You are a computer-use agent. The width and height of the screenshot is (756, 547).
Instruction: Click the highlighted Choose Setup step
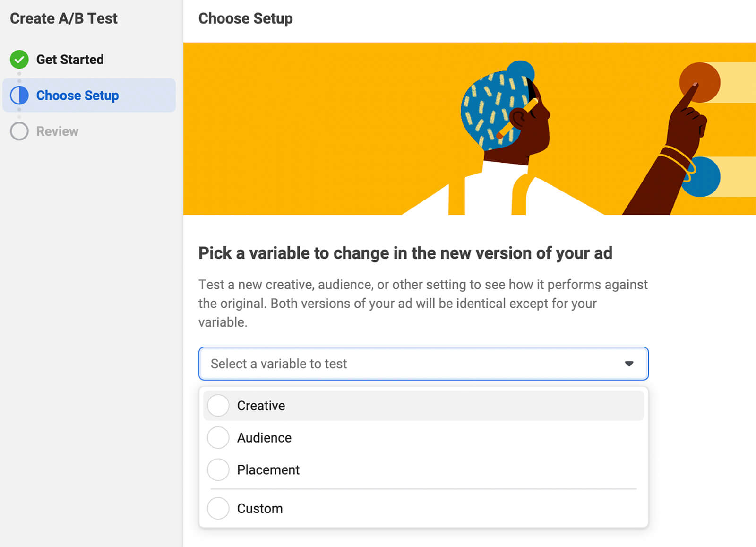click(x=77, y=96)
